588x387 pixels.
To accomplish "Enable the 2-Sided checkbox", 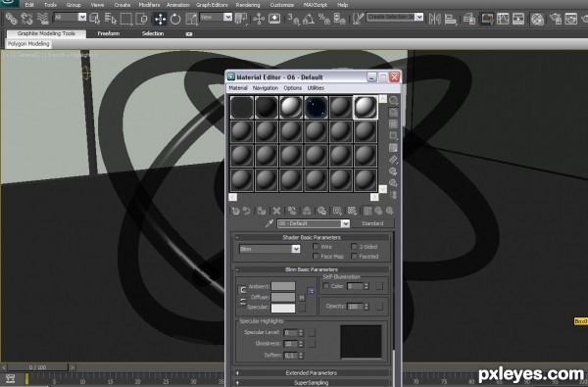I will click(x=354, y=246).
